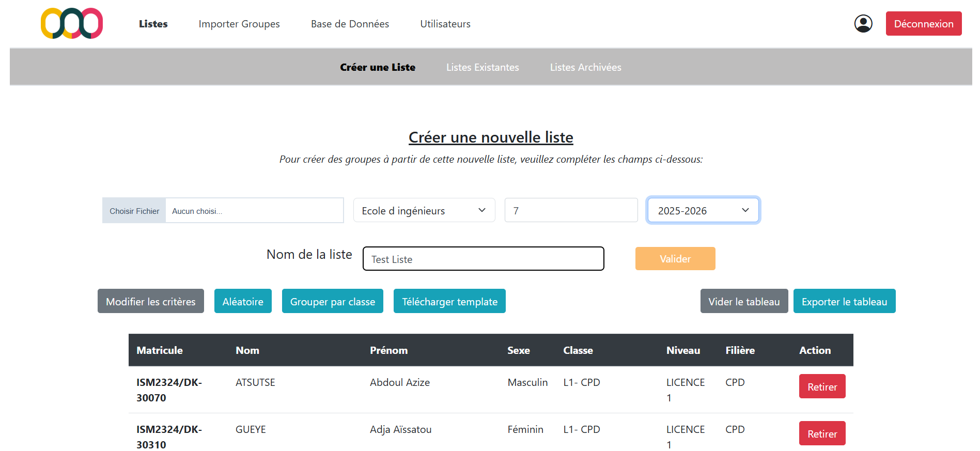Click the Sexe column header
Image resolution: width=980 pixels, height=451 pixels.
518,350
